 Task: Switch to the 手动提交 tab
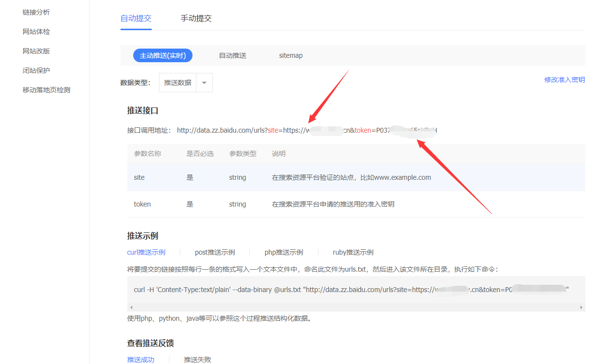point(196,18)
